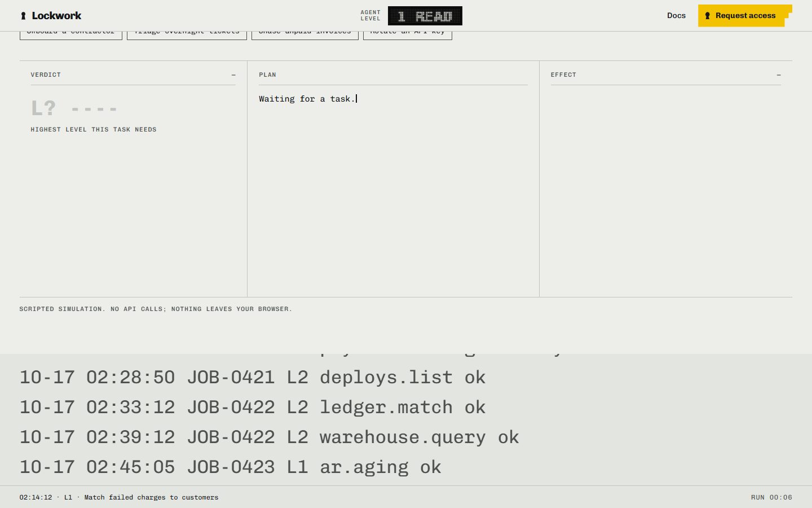Click the Request access button
The height and width of the screenshot is (508, 812).
[x=745, y=16]
